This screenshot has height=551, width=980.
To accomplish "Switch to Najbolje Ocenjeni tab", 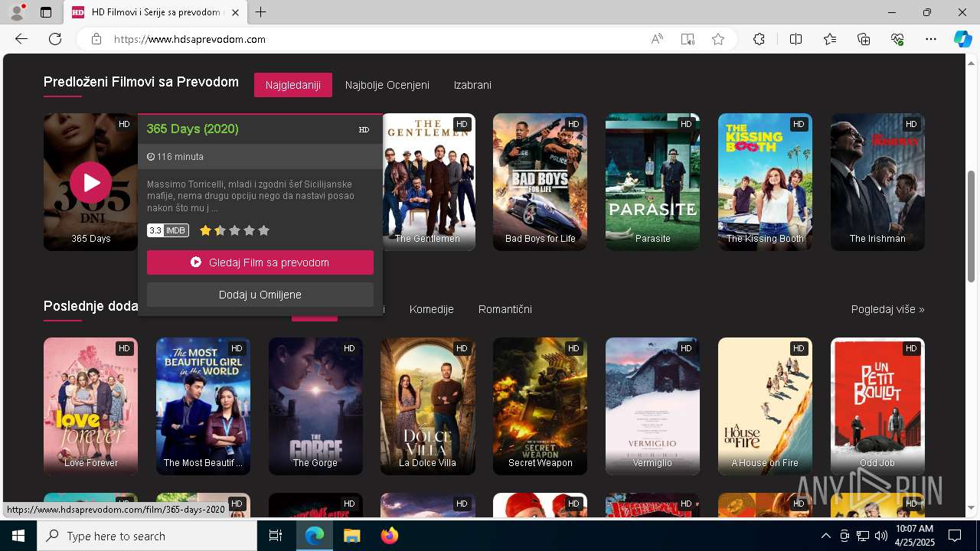I will pyautogui.click(x=387, y=85).
